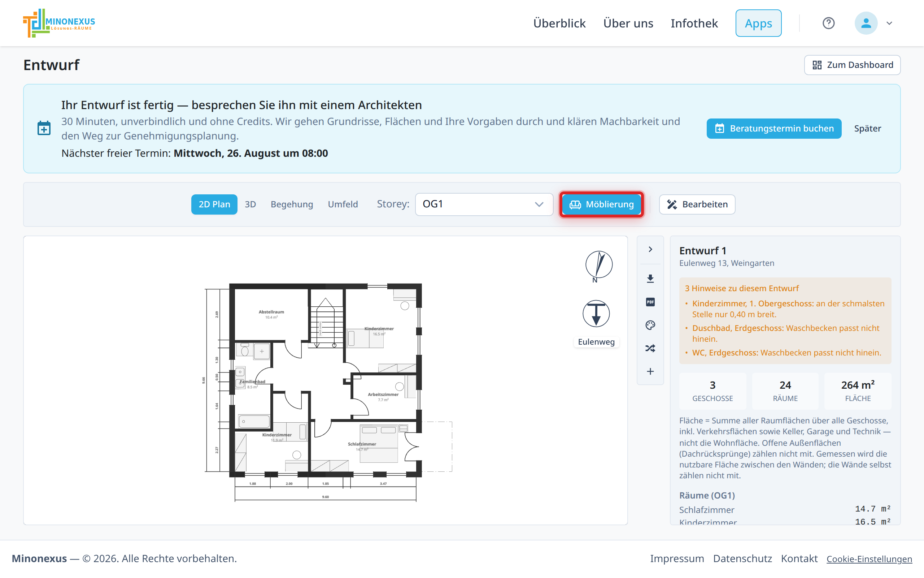Click the download icon in sidebar
924x578 pixels.
pos(650,279)
